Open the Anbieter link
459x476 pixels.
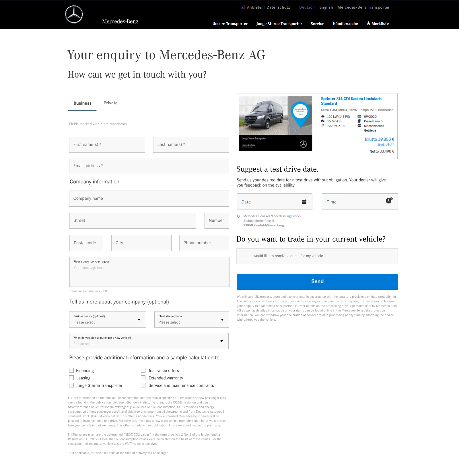coord(255,7)
